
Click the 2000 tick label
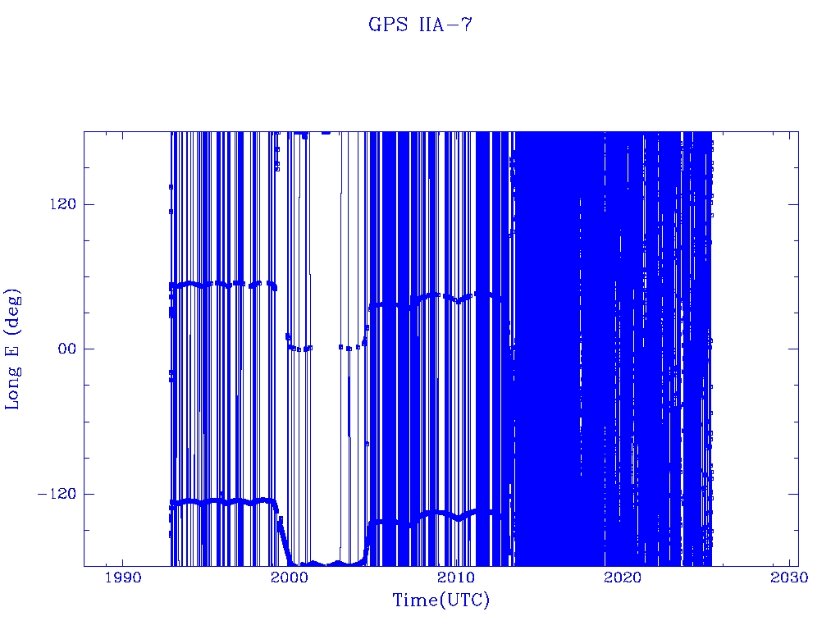[x=290, y=577]
